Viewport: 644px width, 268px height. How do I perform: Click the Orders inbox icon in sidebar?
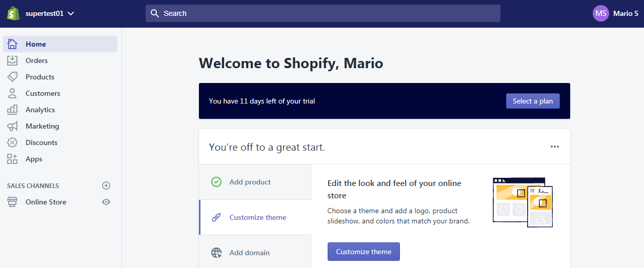pyautogui.click(x=12, y=60)
